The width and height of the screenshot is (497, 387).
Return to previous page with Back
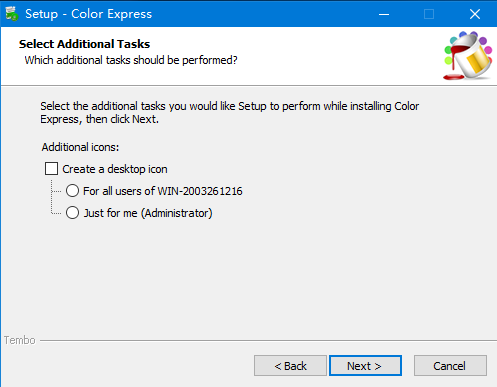coord(290,366)
